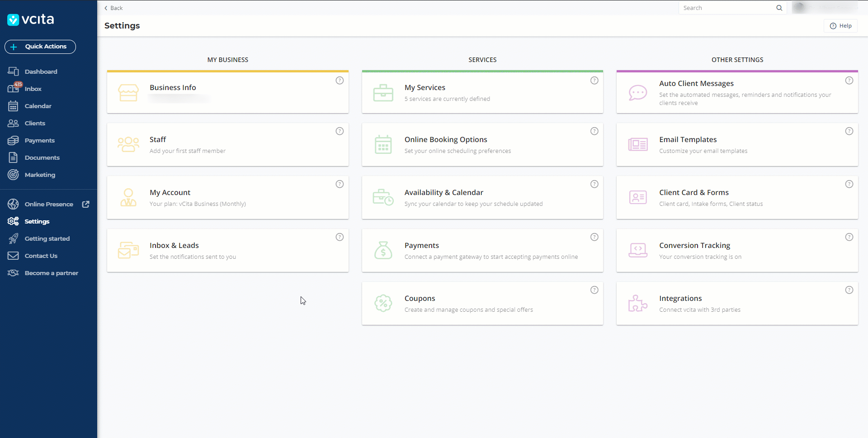The height and width of the screenshot is (438, 868).
Task: Open help tooltip on Email Templates card
Action: 849,131
